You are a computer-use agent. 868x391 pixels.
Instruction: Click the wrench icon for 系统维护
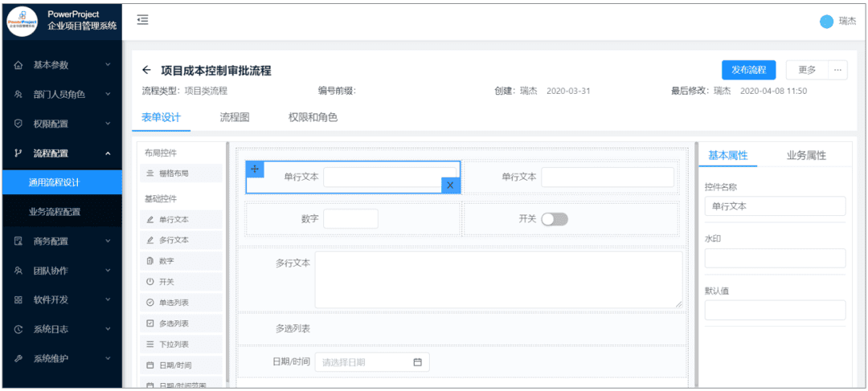click(x=18, y=359)
